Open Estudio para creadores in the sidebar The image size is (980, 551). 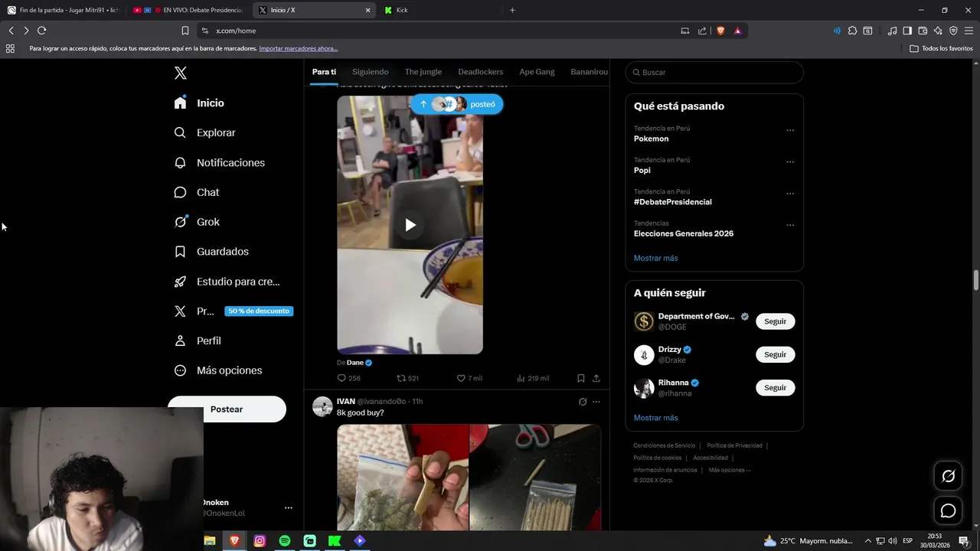click(227, 282)
